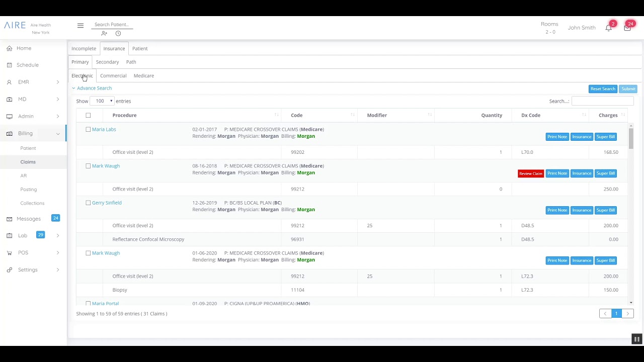Viewport: 644px width, 362px height.
Task: Toggle the select-all checkbox in table header
Action: 88,115
